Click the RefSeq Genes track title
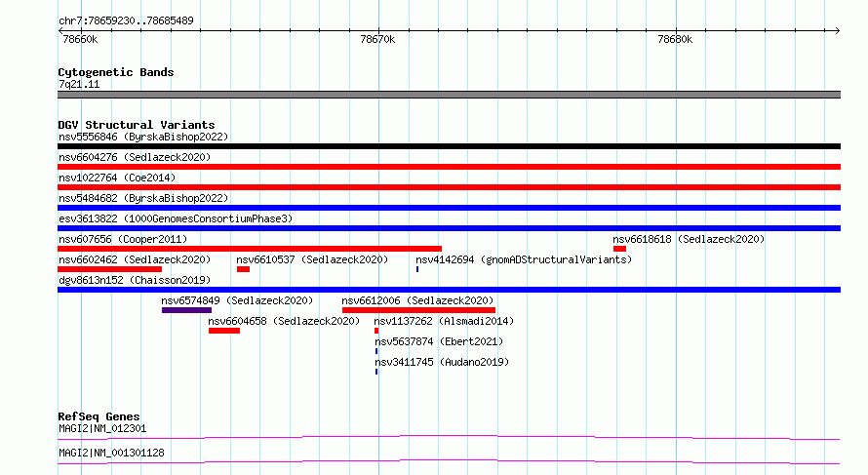Screen dimensions: 868x475 tap(99, 416)
